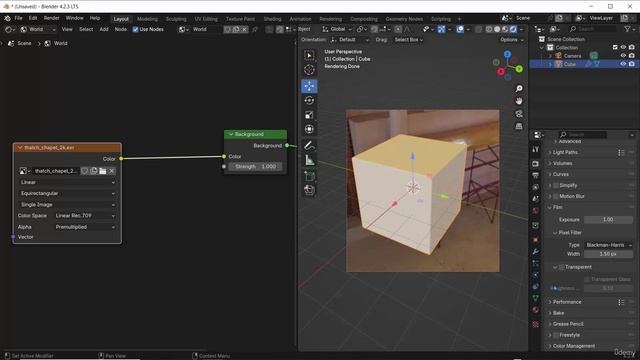The image size is (640, 360).
Task: Click the viewport pan hand icon
Action: coord(519,101)
